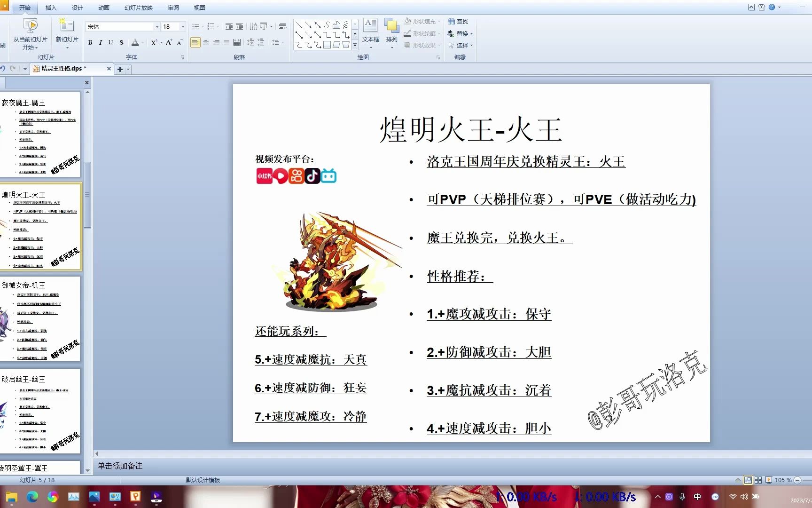This screenshot has width=812, height=508.
Task: Increase the font size
Action: 169,42
